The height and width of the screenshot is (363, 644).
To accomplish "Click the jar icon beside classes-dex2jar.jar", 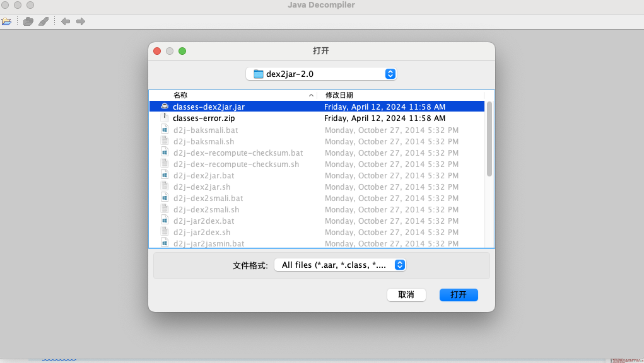I will [x=164, y=106].
